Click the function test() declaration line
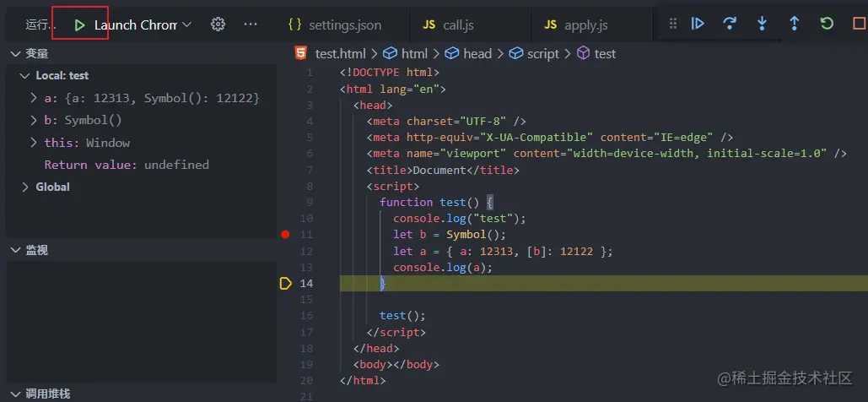Viewport: 868px width, 402px height. coord(436,203)
